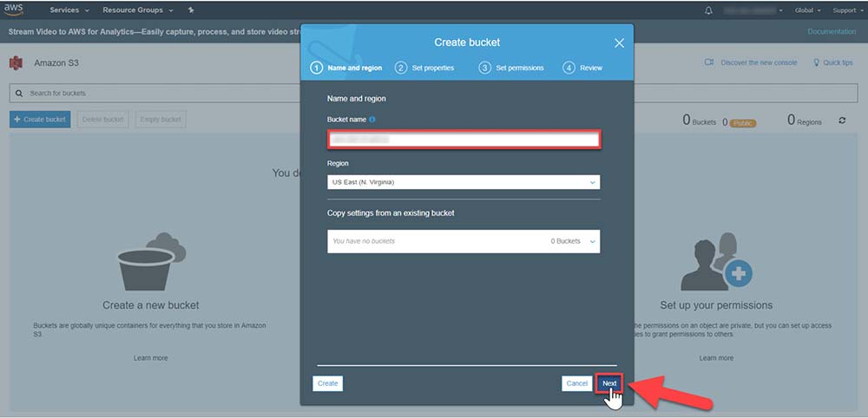Click the Bucket name input field
868x418 pixels.
(463, 139)
